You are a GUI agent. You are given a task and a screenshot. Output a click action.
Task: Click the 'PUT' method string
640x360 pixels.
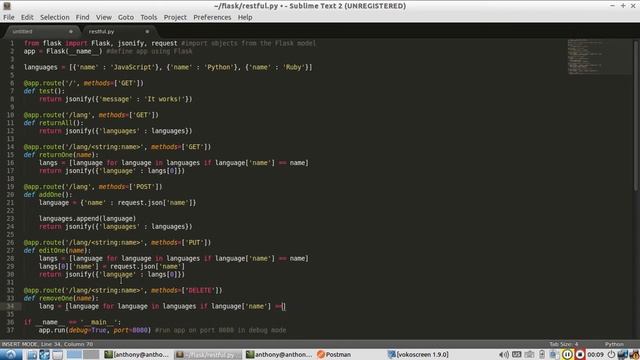tap(194, 242)
